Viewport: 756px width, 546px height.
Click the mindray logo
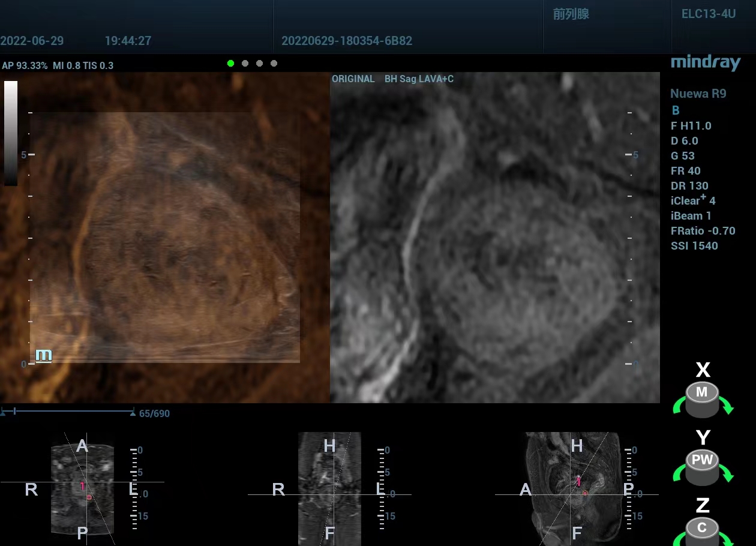705,62
